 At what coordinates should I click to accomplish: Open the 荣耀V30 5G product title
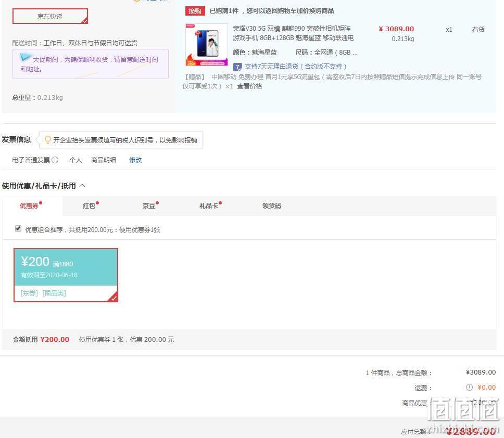click(293, 33)
